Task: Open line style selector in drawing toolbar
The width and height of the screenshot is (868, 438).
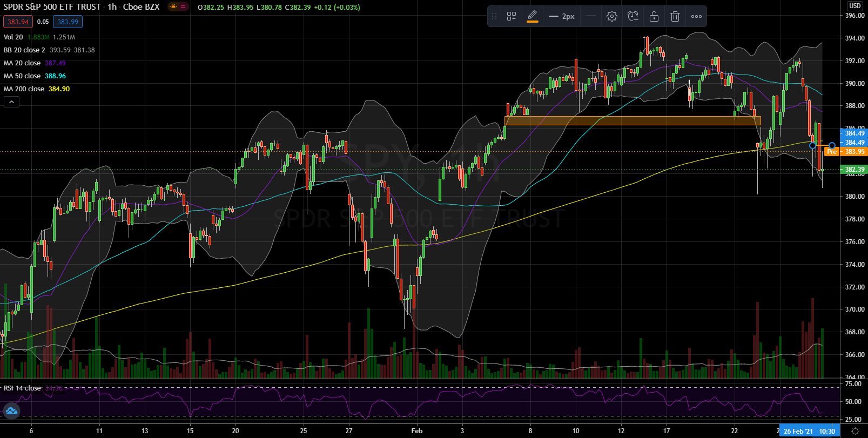Action: 591,16
